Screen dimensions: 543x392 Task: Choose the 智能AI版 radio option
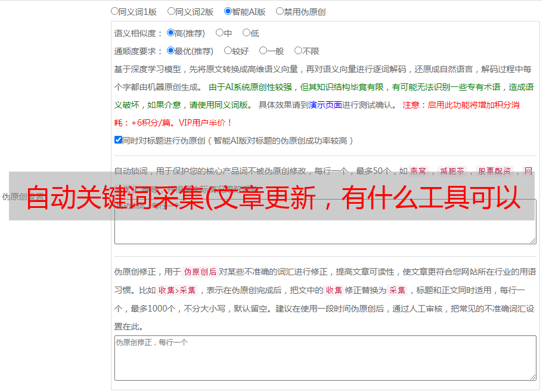tap(228, 11)
